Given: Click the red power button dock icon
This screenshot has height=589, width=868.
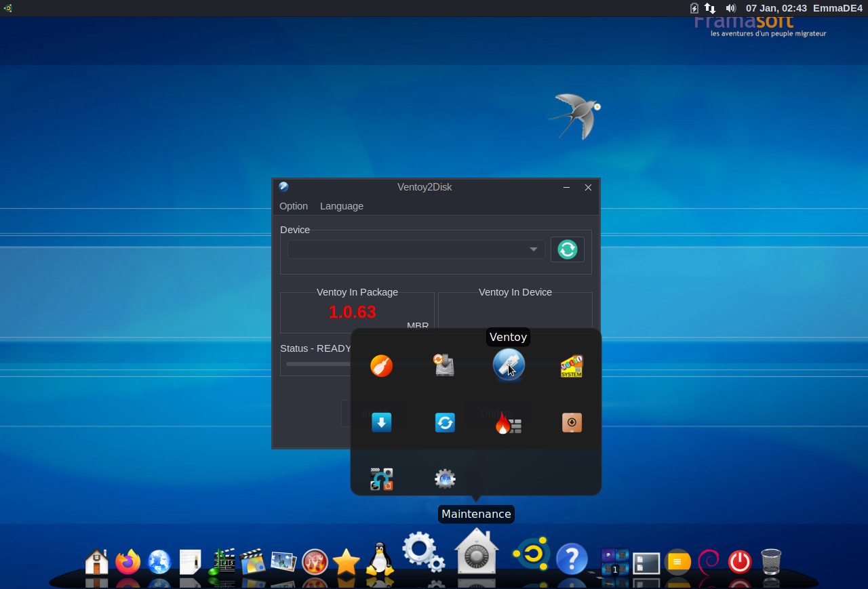Looking at the screenshot, I should click(740, 562).
